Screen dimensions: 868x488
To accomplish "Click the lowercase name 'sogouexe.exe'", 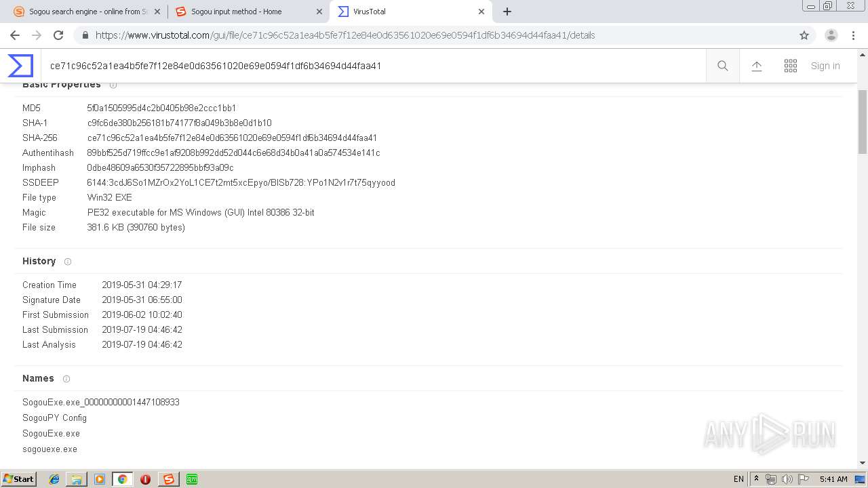I will tap(50, 449).
